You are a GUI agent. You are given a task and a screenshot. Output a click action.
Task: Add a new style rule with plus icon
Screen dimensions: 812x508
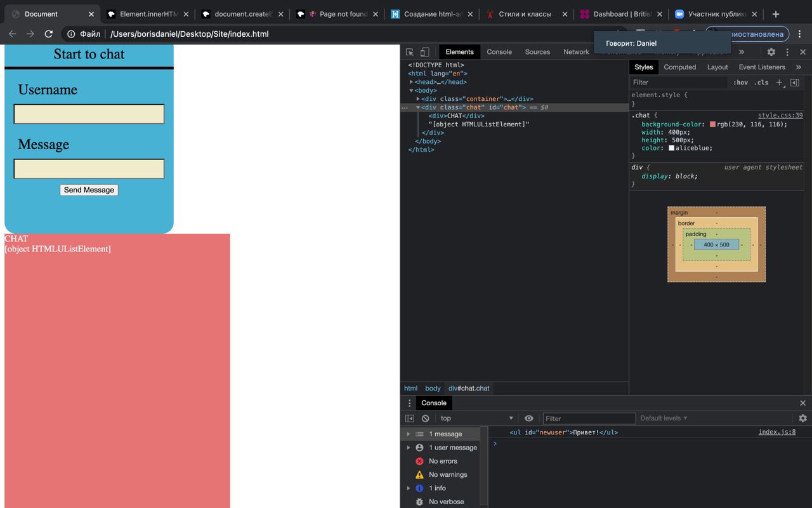tap(780, 83)
